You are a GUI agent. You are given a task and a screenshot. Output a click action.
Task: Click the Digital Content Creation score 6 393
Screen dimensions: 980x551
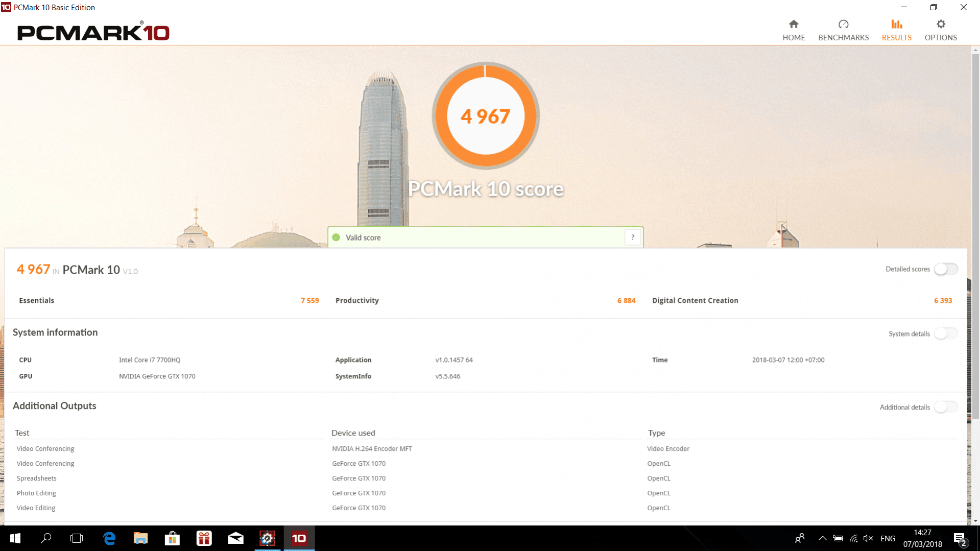click(943, 300)
